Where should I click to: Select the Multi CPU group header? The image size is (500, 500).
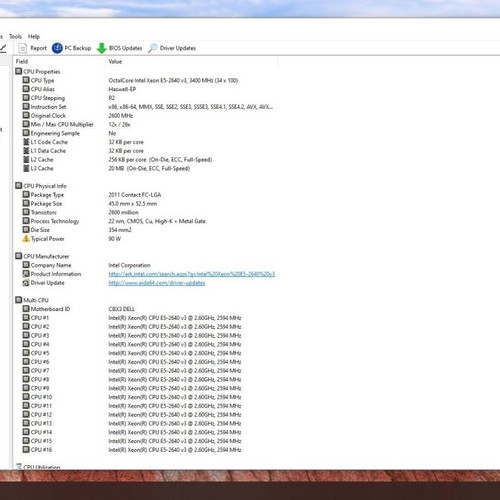(32, 300)
